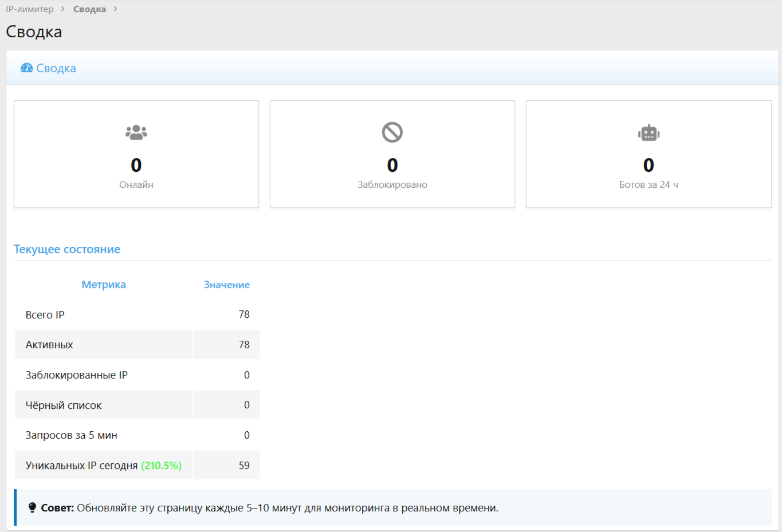Sort by the Значение column header
Viewport: 782px width, 532px height.
[x=226, y=285]
